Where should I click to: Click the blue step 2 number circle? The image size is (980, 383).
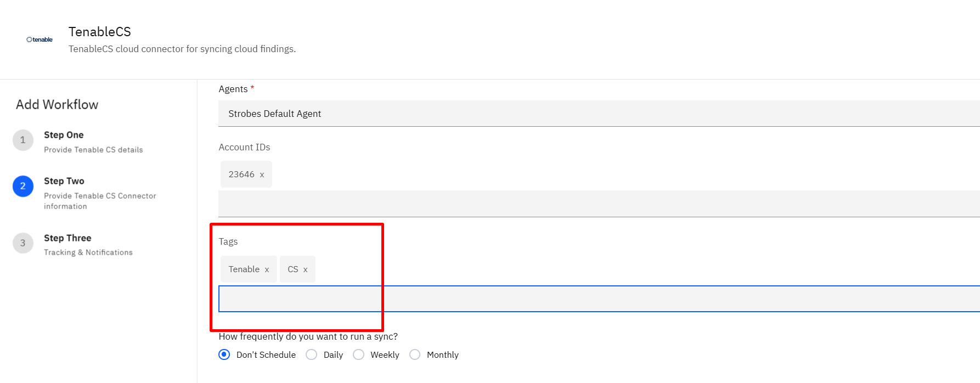pos(23,186)
